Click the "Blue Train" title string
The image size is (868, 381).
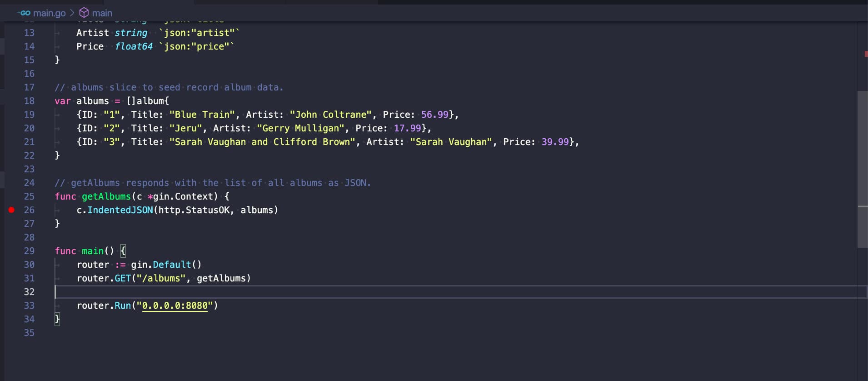coord(202,115)
